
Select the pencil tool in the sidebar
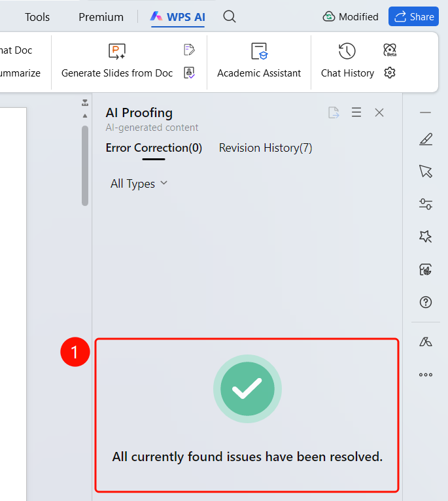click(x=426, y=139)
